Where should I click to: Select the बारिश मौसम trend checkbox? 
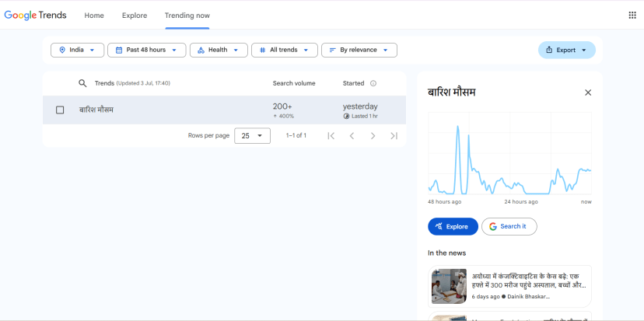point(60,110)
